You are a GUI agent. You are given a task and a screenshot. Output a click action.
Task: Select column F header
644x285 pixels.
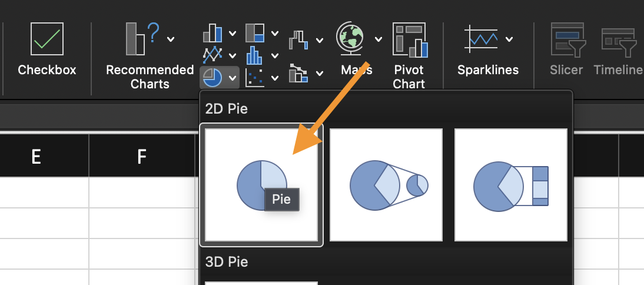coord(141,156)
